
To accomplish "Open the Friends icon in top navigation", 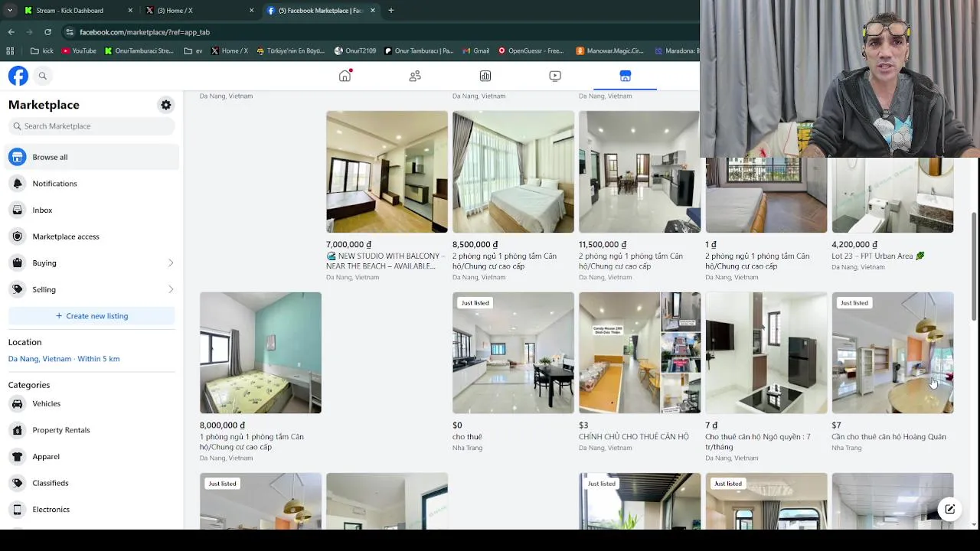I will tap(415, 76).
